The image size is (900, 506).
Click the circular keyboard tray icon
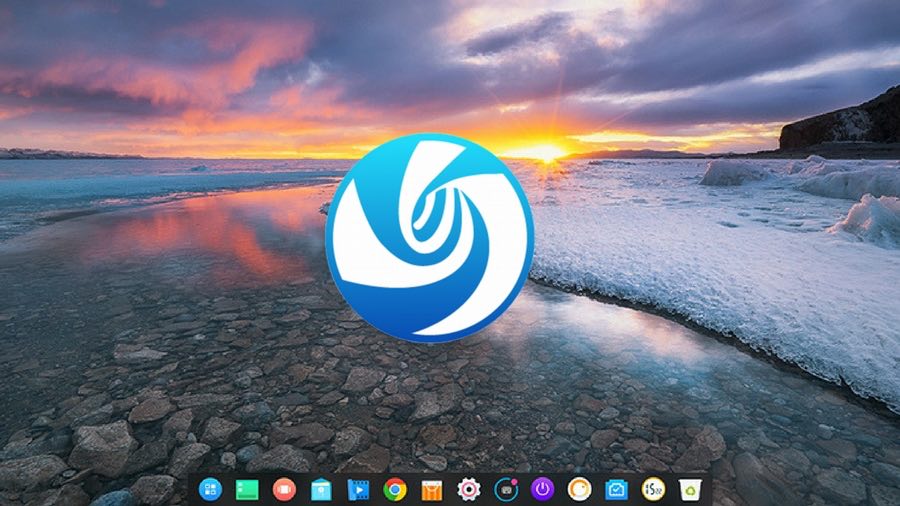click(x=506, y=489)
